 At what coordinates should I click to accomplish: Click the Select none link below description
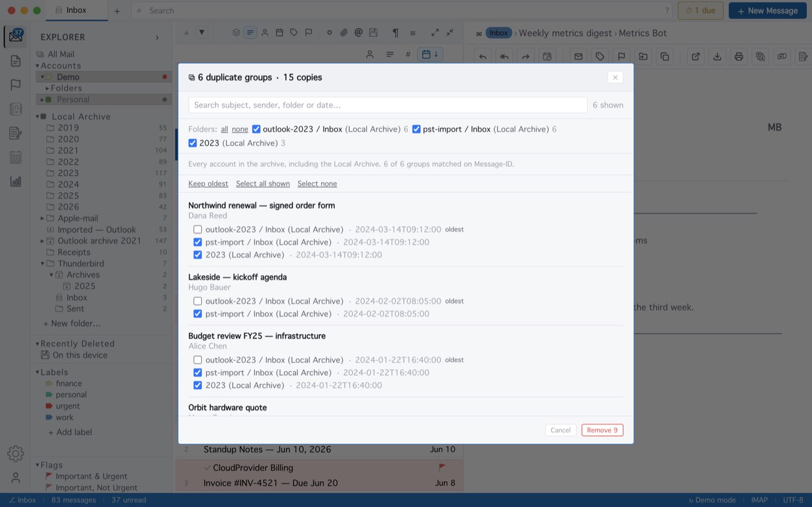click(317, 184)
